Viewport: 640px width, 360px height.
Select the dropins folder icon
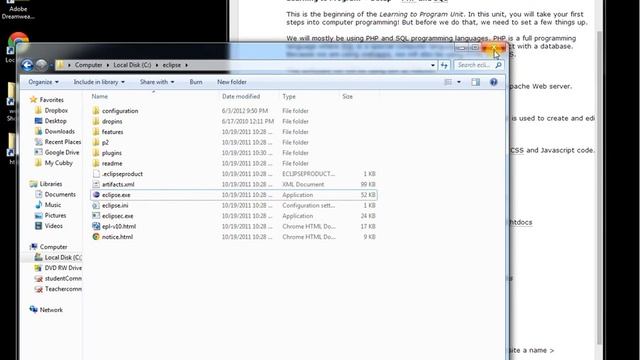coord(96,121)
